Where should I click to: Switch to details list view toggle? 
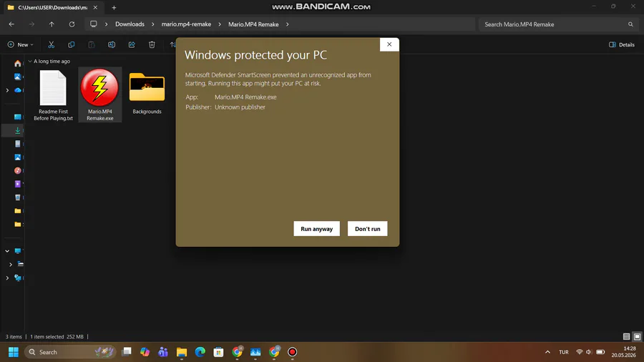click(626, 336)
